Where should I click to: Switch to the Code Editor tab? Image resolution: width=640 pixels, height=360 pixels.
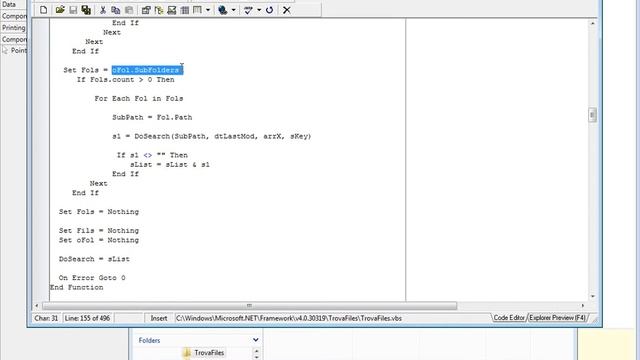[x=509, y=318]
